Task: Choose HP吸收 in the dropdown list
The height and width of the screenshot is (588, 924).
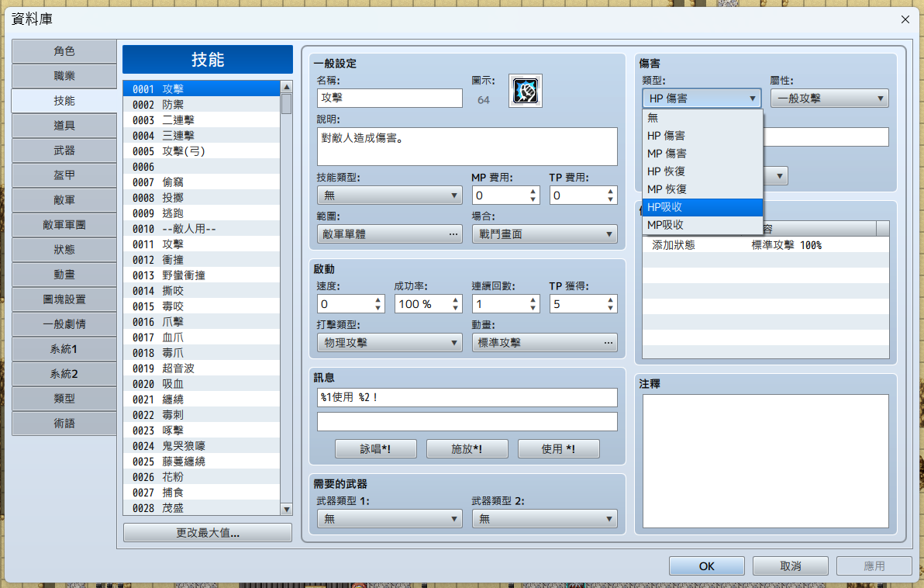Action: point(702,207)
